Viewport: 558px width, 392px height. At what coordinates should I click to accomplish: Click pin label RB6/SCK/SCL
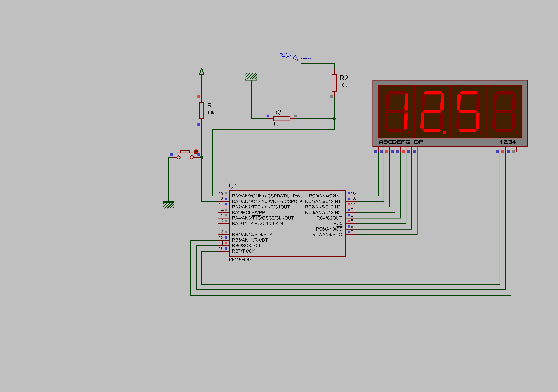246,246
